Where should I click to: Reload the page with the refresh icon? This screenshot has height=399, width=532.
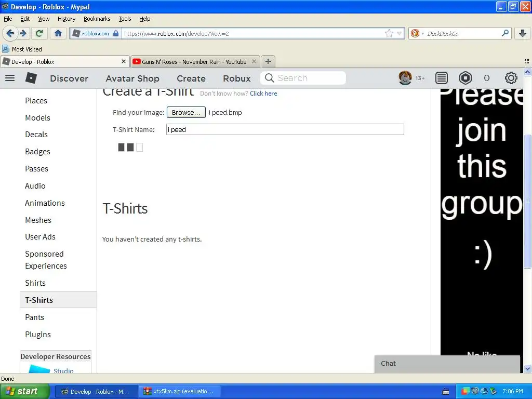click(39, 33)
